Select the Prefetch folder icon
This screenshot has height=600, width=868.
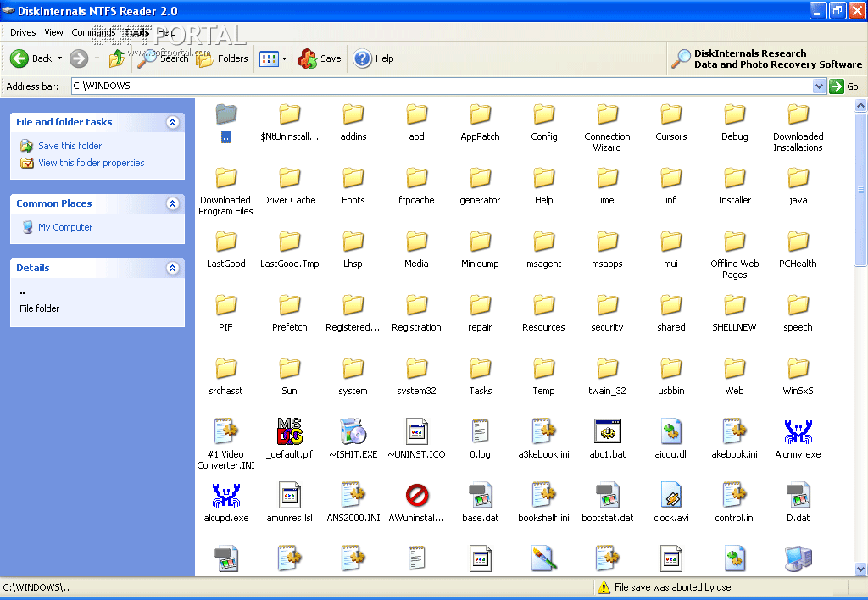(x=290, y=306)
